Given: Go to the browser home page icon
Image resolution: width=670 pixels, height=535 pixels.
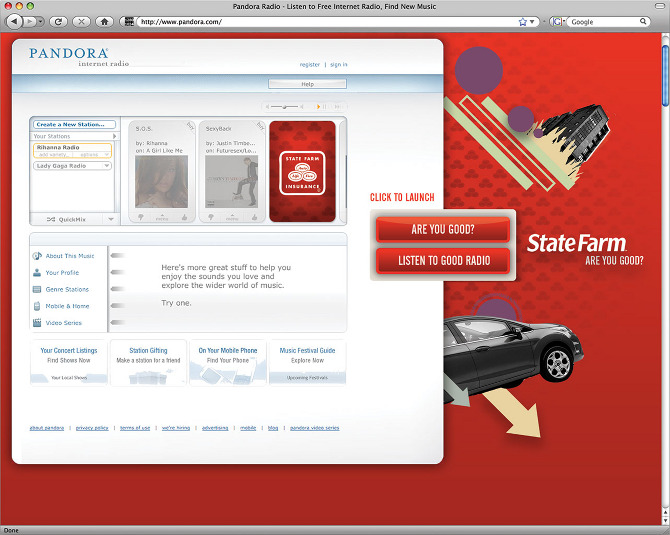Looking at the screenshot, I should 104,21.
